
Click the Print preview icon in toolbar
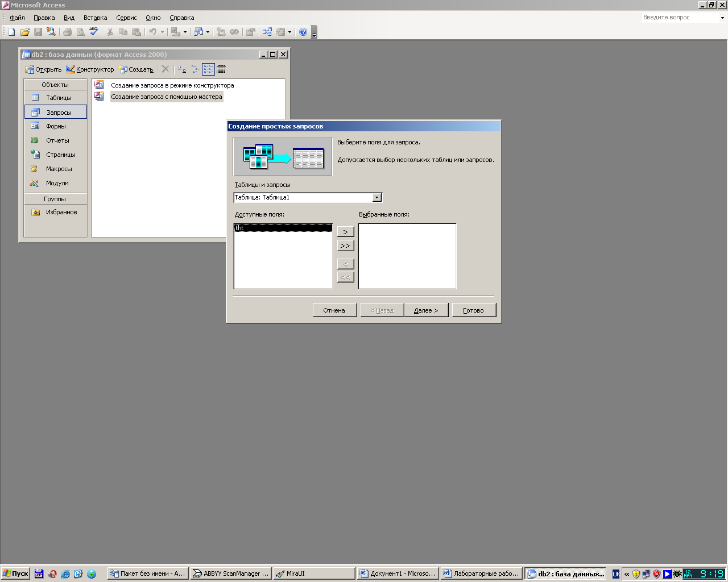tap(81, 32)
